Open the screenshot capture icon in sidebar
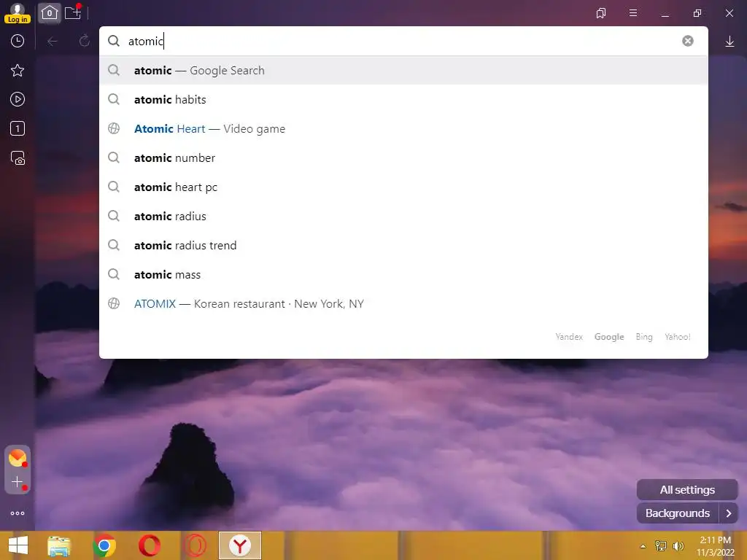The image size is (747, 560). [x=18, y=157]
